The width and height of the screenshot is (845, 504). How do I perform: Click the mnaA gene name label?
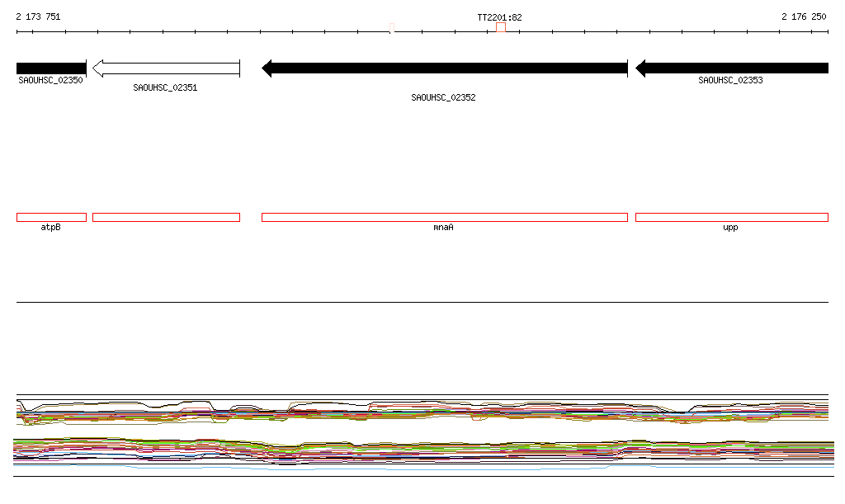tap(443, 227)
